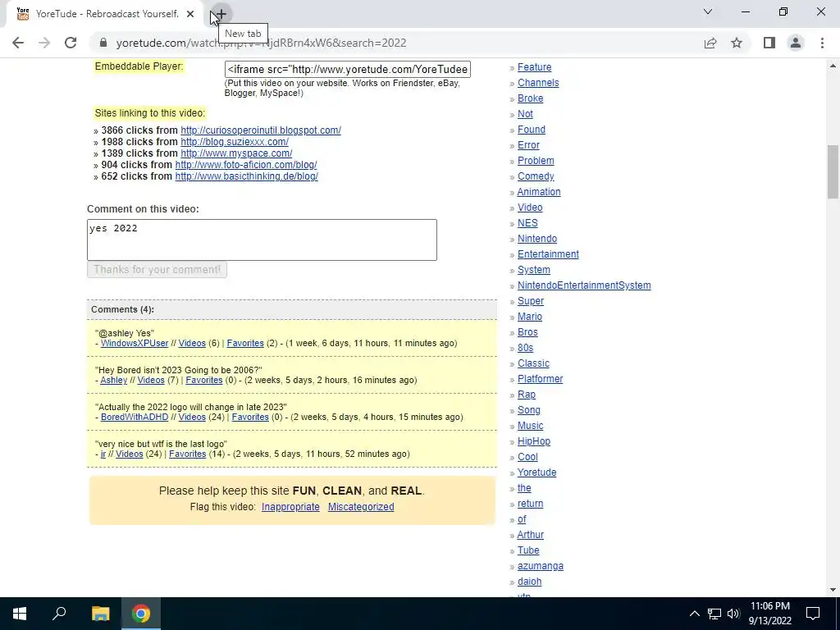
Task: Open the volume speaker tray icon
Action: tap(733, 614)
